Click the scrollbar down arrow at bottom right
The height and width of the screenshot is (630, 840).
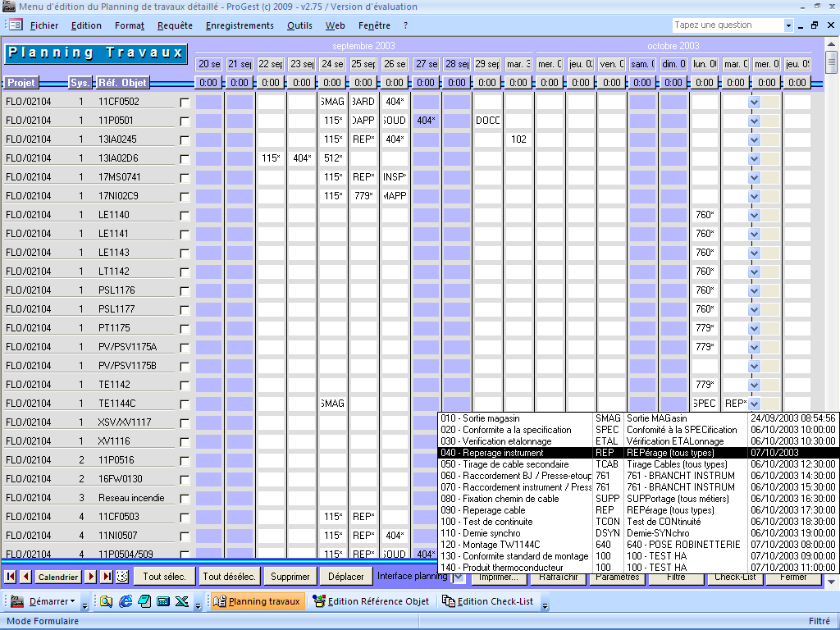point(831,582)
